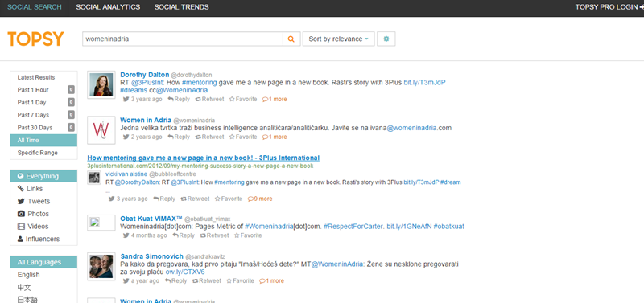
Task: Select All Languages filter
Action: point(43,262)
